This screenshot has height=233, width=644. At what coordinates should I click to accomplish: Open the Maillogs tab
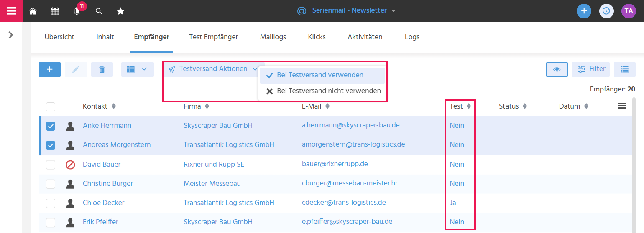click(273, 37)
